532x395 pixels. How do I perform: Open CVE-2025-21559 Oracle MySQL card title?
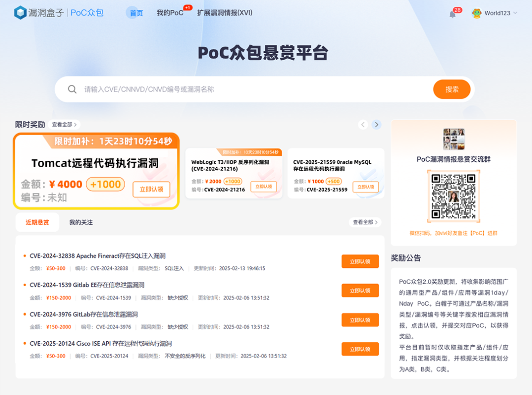(332, 165)
